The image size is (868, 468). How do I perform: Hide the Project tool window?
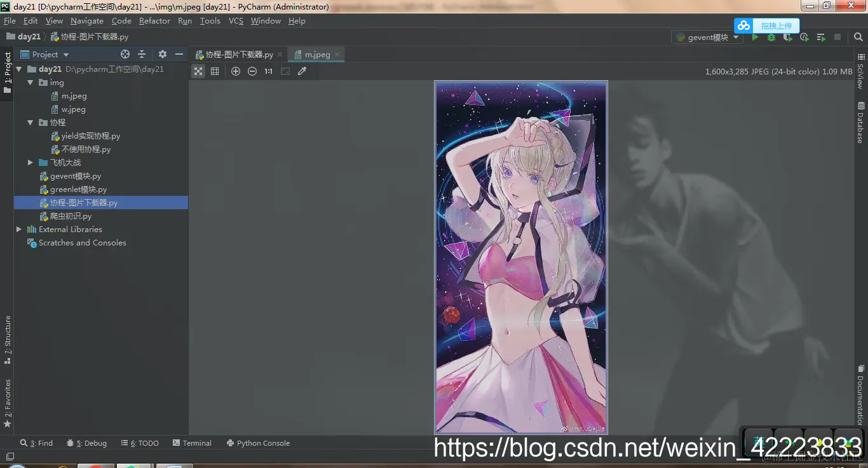pyautogui.click(x=179, y=54)
